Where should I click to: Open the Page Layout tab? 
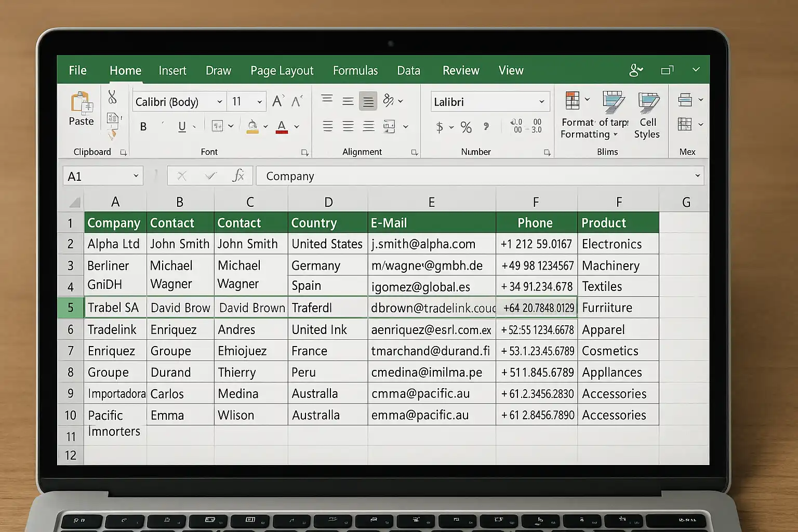coord(282,71)
